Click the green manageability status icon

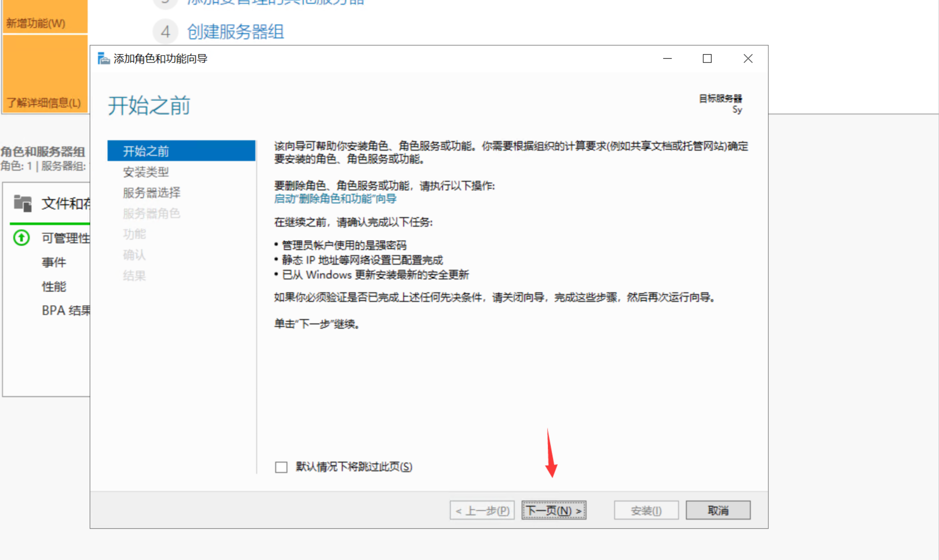point(21,238)
